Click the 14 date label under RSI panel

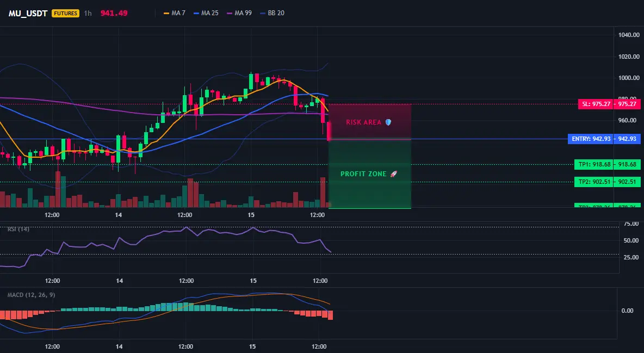click(119, 281)
